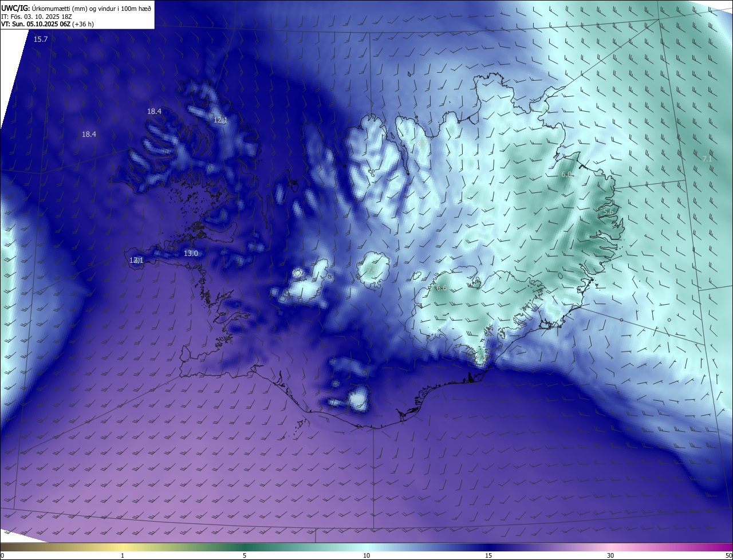Click the 7.1 value on the map
The height and width of the screenshot is (560, 733).
tap(707, 159)
